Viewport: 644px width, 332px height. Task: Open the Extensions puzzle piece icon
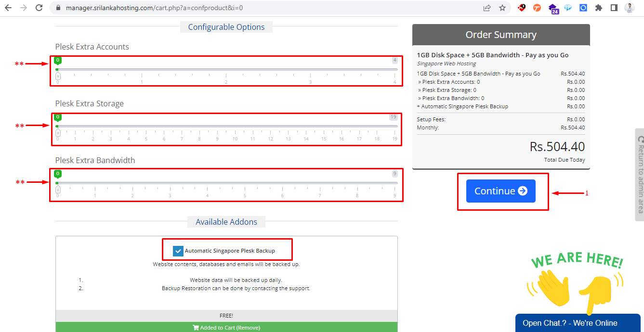coord(598,8)
